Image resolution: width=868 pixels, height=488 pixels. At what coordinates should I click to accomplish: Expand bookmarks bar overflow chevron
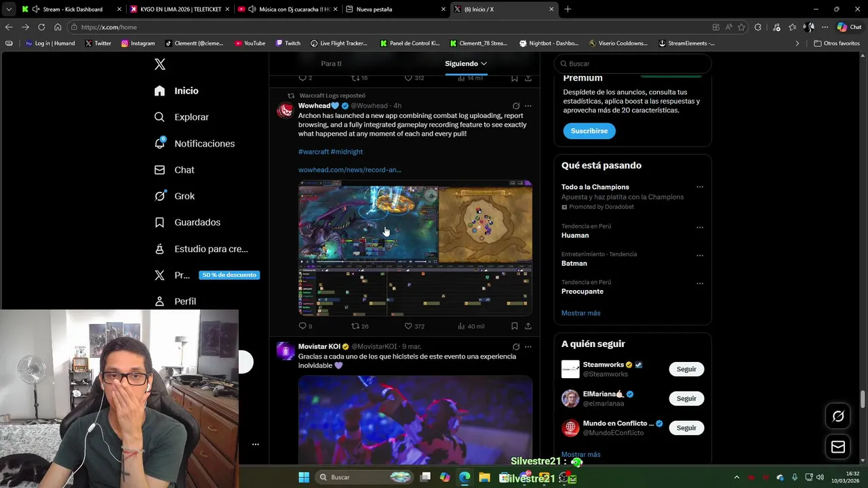(x=797, y=43)
